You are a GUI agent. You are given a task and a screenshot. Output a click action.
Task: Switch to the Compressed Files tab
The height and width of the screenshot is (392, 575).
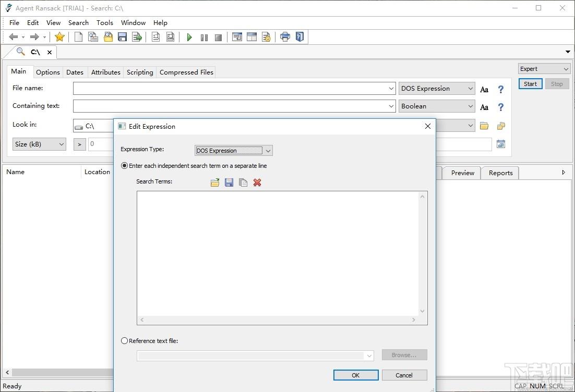(186, 72)
